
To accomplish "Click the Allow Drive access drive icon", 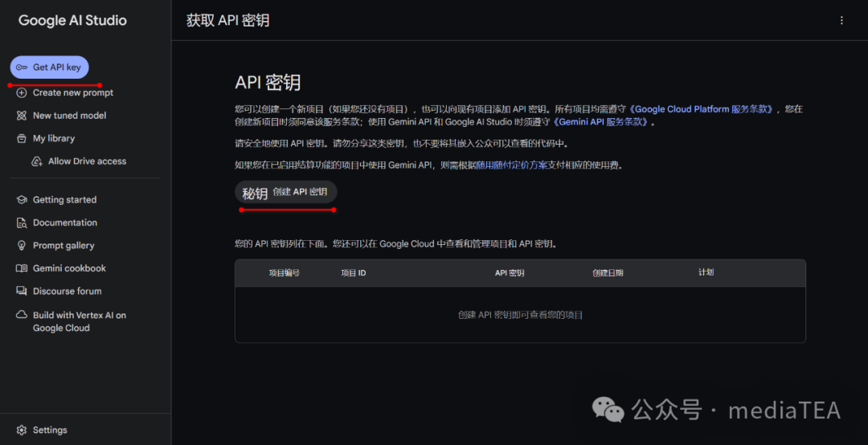I will 37,161.
